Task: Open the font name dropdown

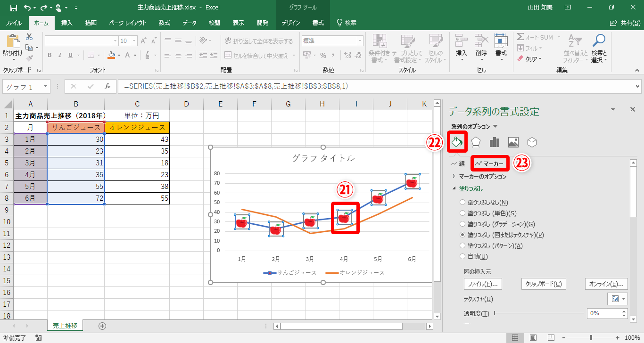Action: [x=115, y=41]
